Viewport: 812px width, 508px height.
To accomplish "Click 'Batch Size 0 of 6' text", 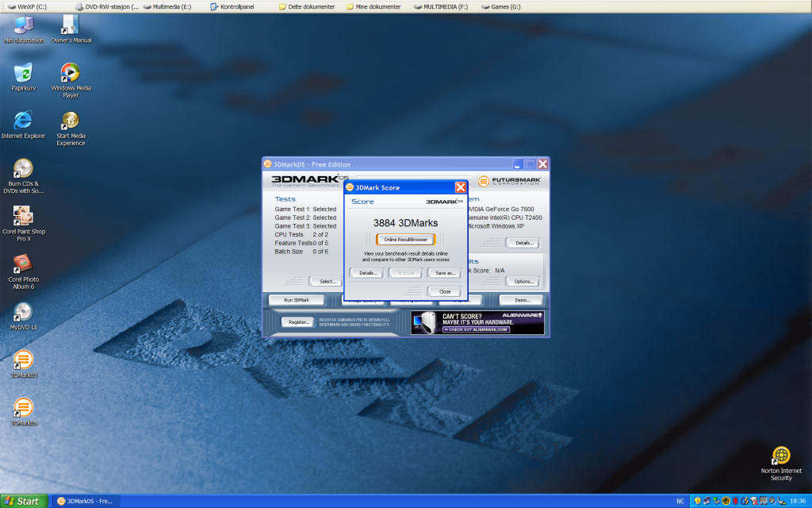I will coord(301,252).
